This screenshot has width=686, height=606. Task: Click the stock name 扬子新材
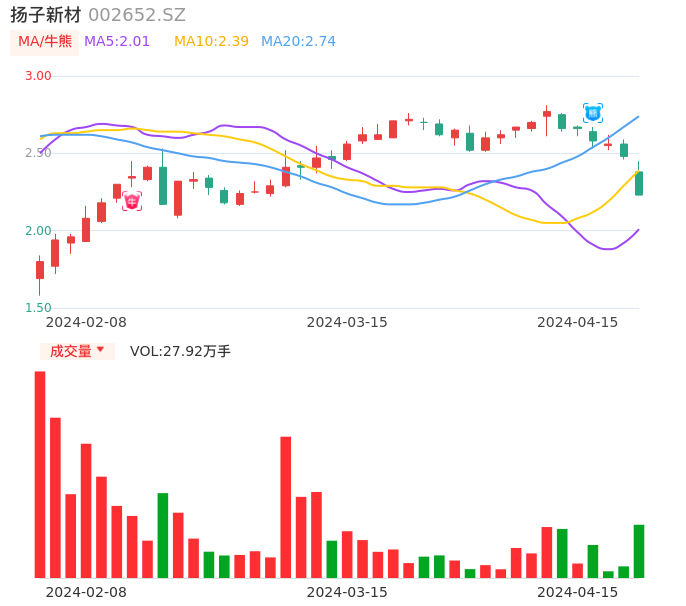point(45,15)
